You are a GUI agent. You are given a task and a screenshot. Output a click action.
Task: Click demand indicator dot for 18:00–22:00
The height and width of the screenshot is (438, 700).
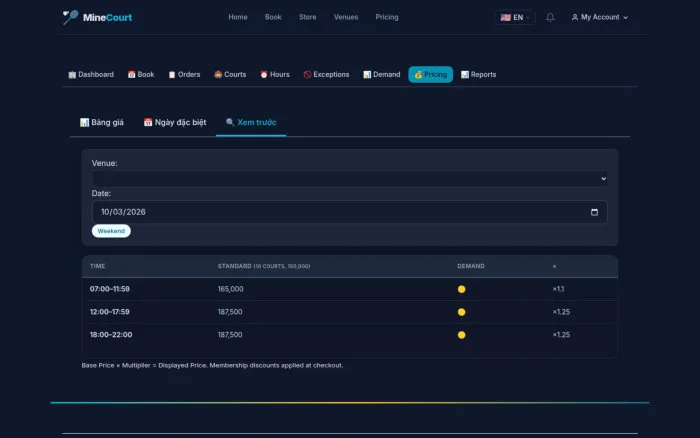(462, 335)
